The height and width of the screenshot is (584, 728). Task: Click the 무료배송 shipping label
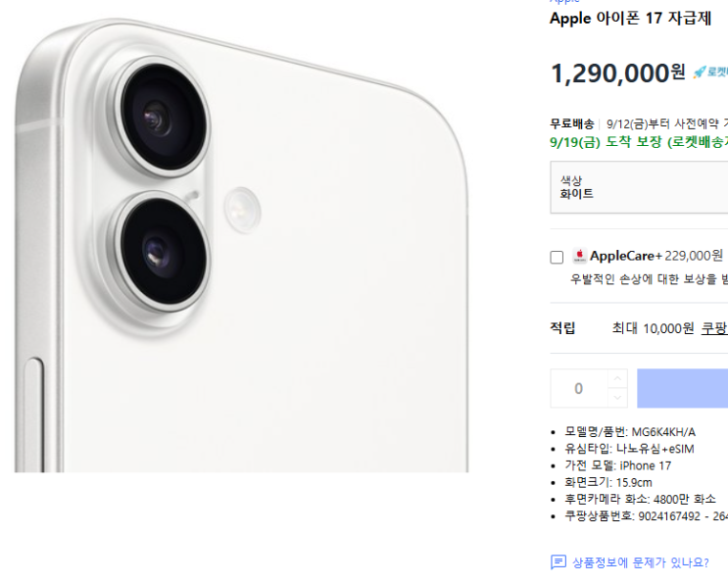pyautogui.click(x=572, y=123)
